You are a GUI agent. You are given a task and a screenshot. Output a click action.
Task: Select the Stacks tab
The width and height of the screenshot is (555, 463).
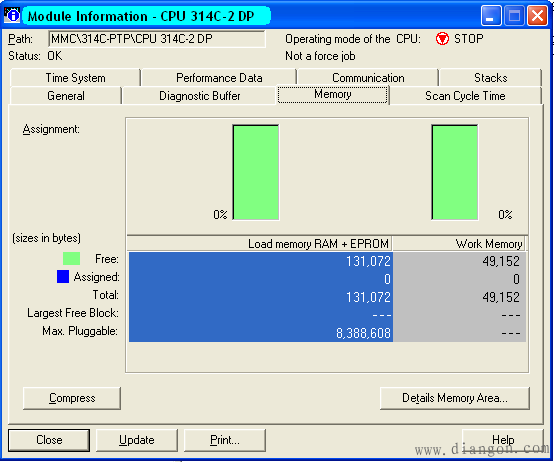tap(491, 78)
